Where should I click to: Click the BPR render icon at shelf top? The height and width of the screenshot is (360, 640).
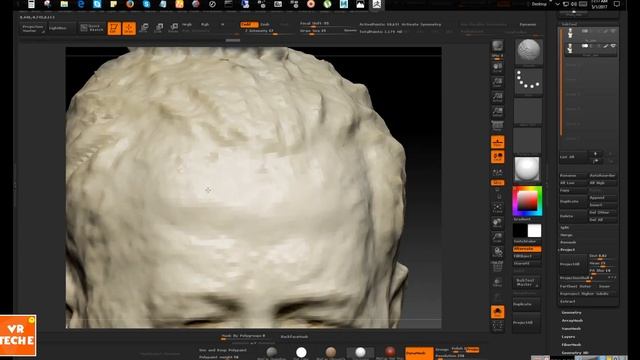tap(497, 46)
